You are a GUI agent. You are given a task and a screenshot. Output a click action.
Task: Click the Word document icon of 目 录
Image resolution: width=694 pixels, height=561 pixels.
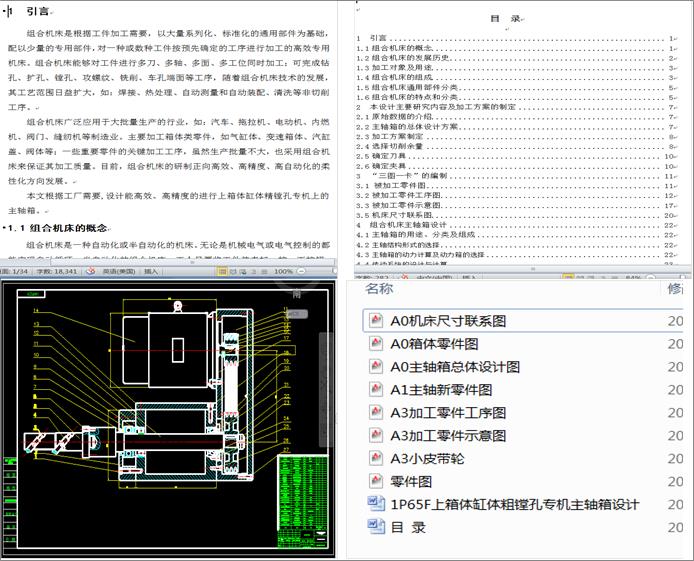pos(376,527)
